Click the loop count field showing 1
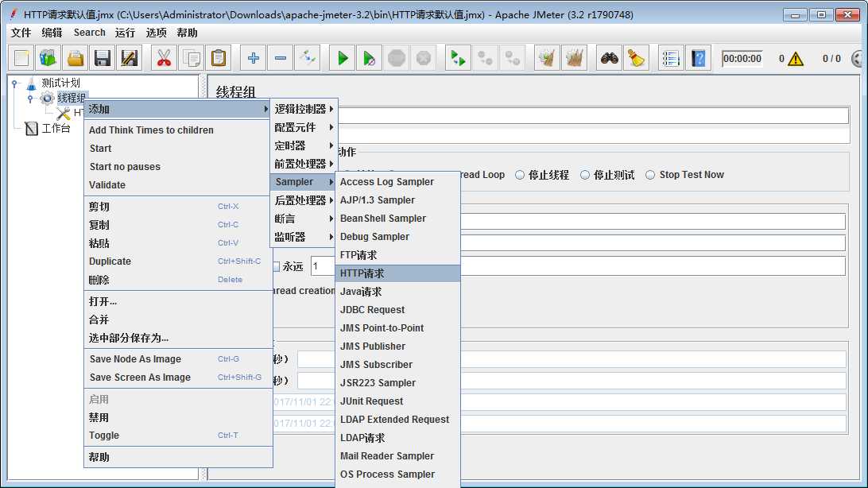 323,267
